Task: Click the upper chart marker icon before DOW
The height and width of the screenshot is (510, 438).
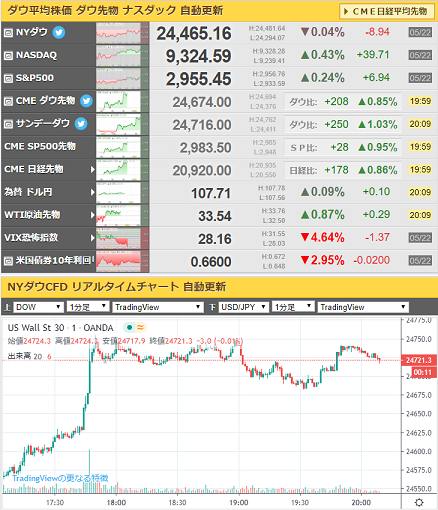Action: 7,307
